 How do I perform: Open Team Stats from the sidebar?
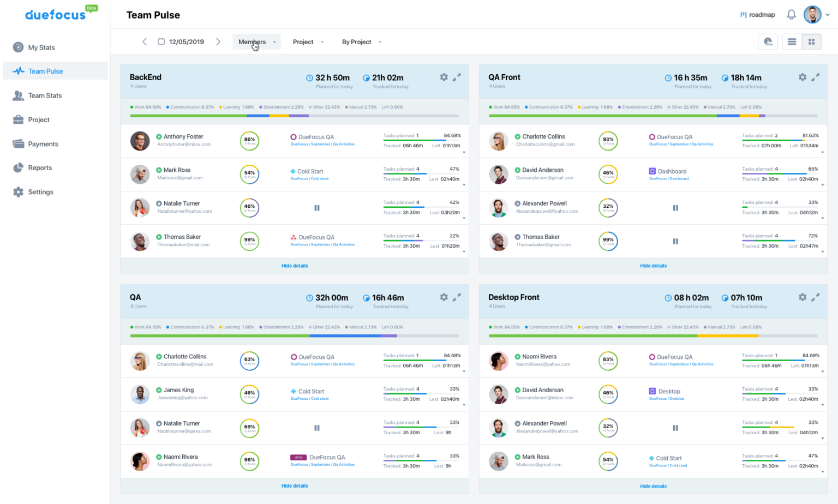[x=44, y=95]
